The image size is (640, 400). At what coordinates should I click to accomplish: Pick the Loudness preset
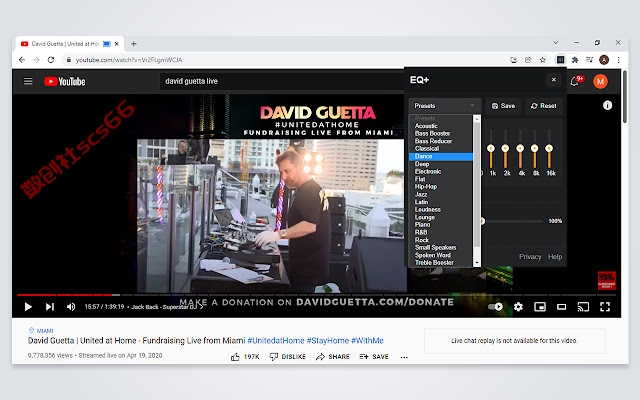click(x=441, y=209)
